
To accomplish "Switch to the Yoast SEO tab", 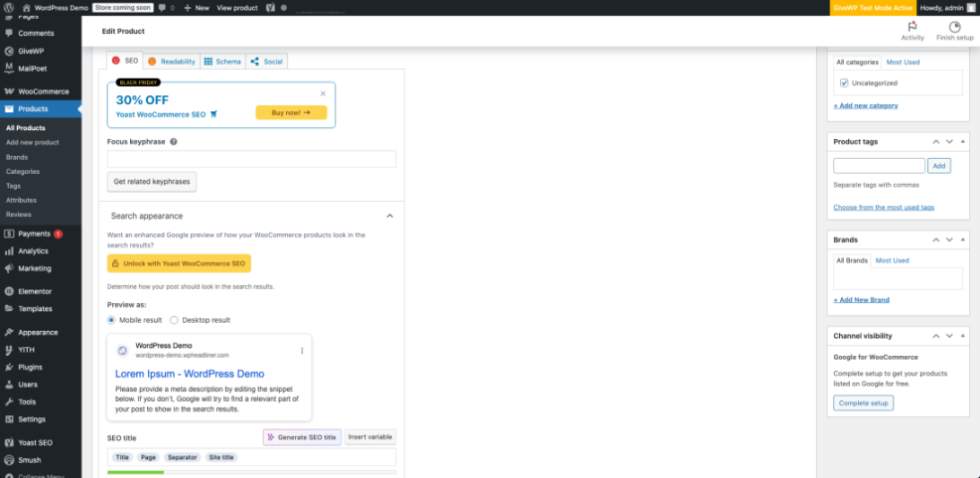I will pyautogui.click(x=125, y=61).
